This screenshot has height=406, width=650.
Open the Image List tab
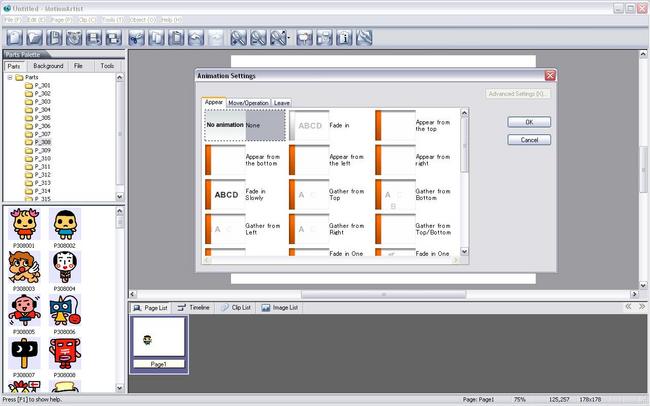tap(279, 308)
